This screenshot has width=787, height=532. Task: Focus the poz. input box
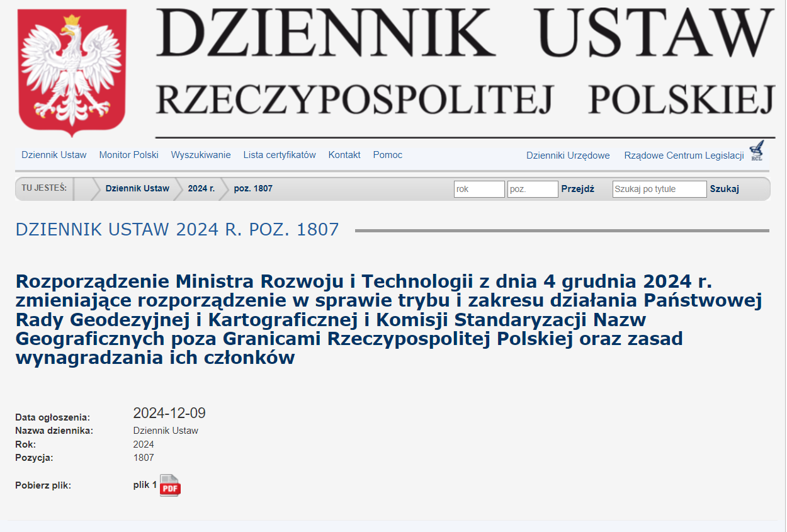tap(532, 189)
